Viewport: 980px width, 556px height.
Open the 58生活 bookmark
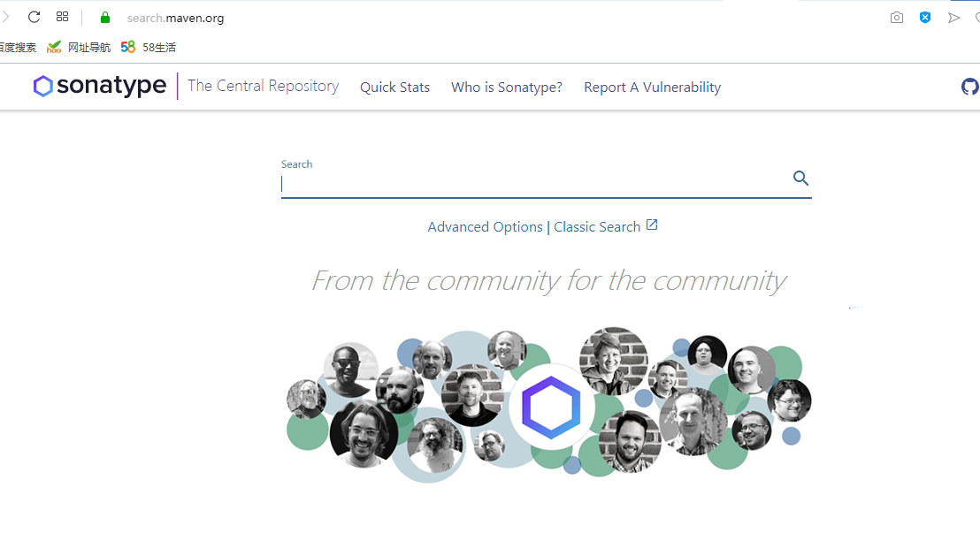pos(159,48)
